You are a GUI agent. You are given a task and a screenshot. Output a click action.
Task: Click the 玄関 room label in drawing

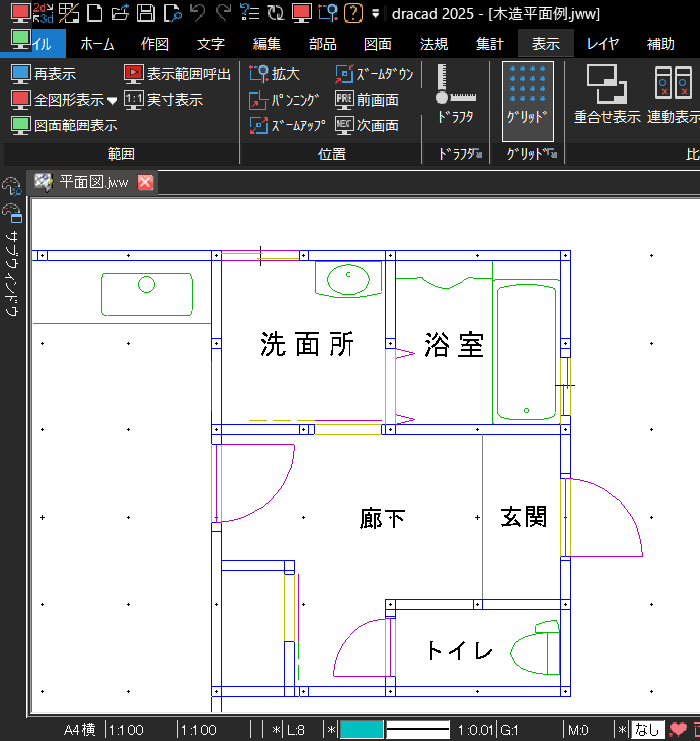(524, 517)
